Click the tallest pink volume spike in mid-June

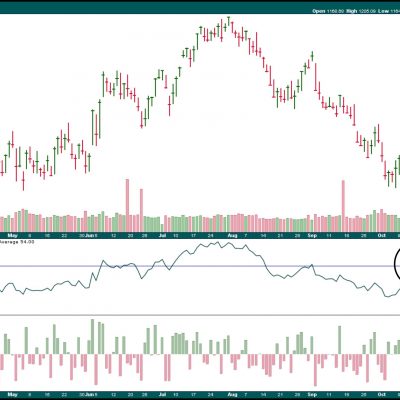(127, 205)
